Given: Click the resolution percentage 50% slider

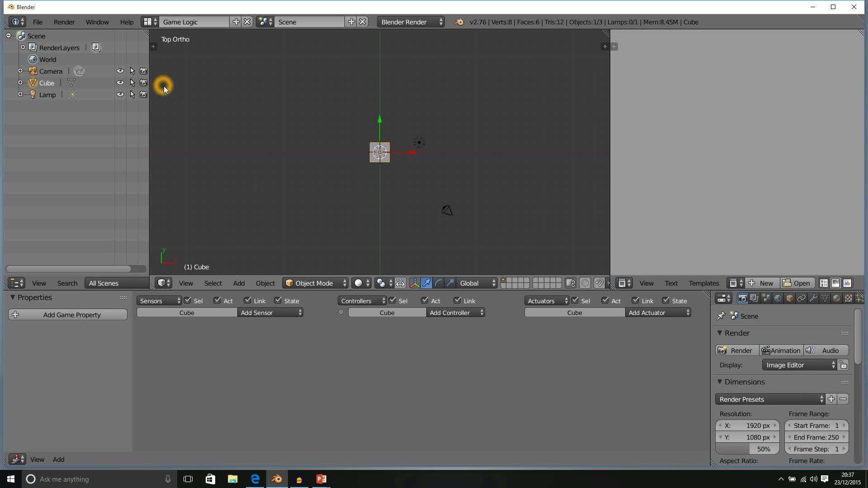Looking at the screenshot, I should coord(747,449).
